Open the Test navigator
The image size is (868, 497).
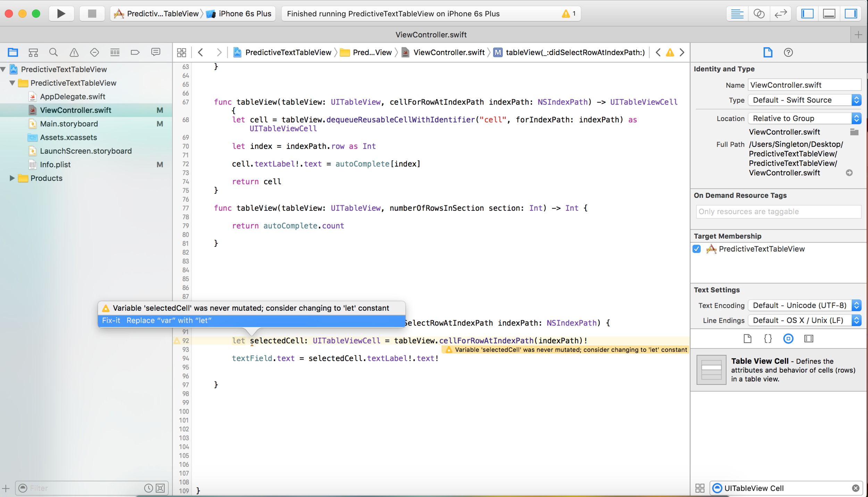point(94,52)
